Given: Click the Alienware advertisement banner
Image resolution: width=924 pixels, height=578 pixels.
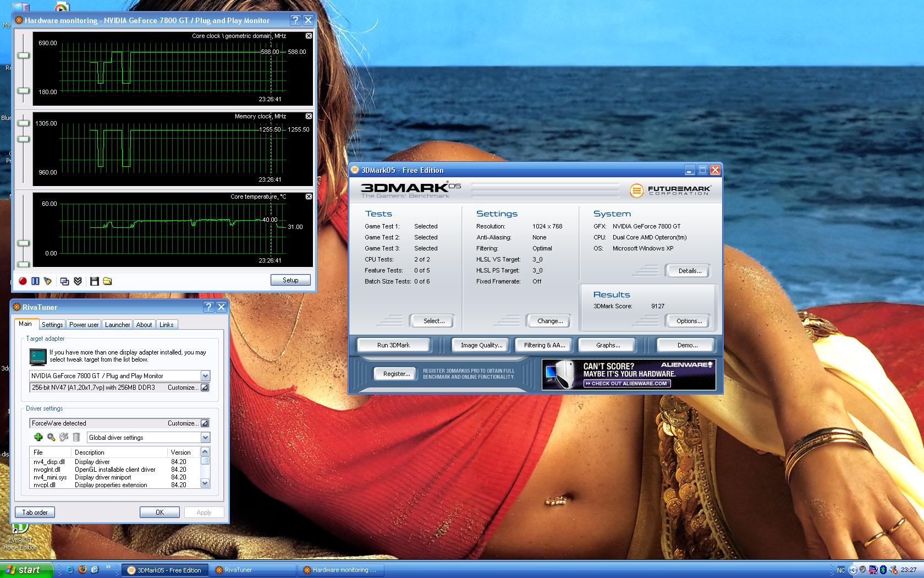Looking at the screenshot, I should click(629, 374).
